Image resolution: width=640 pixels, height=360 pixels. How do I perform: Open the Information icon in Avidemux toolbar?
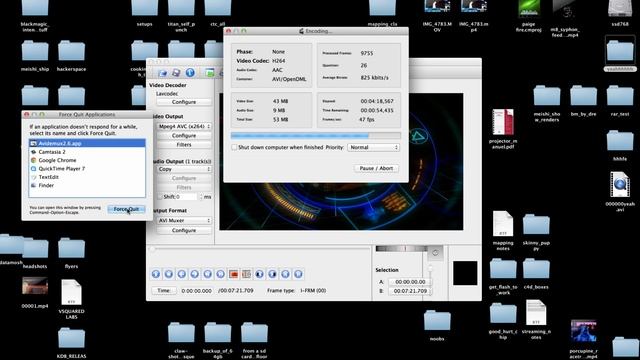190,73
